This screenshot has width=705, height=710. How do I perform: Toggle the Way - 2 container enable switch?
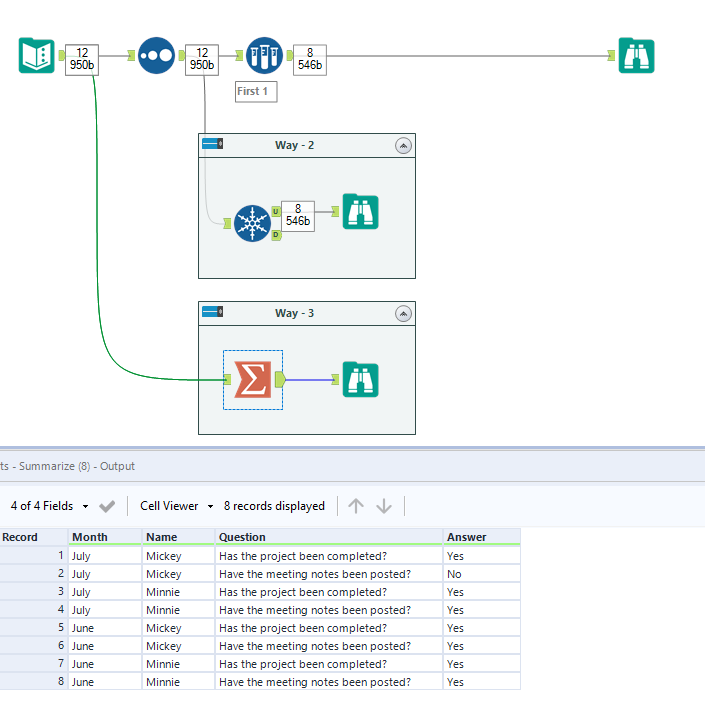212,145
